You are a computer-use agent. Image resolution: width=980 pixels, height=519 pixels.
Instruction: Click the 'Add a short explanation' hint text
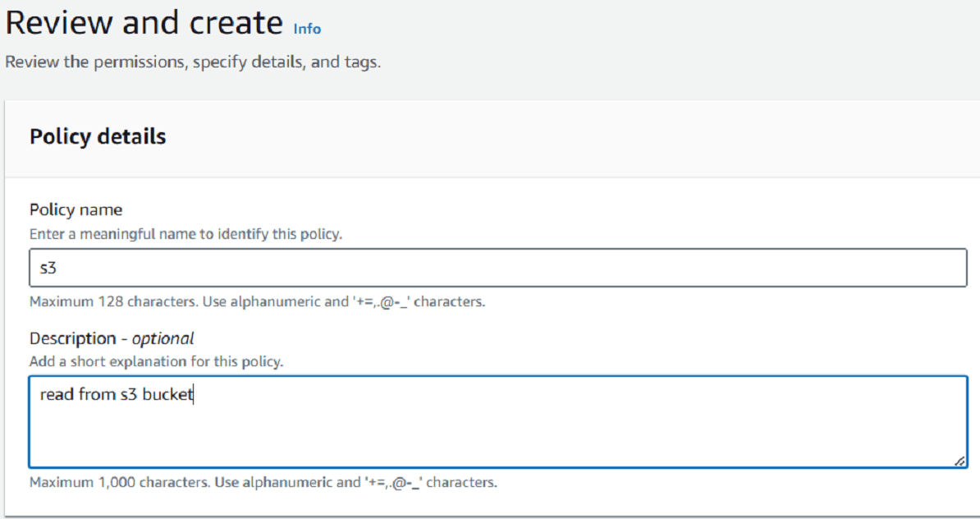point(157,361)
